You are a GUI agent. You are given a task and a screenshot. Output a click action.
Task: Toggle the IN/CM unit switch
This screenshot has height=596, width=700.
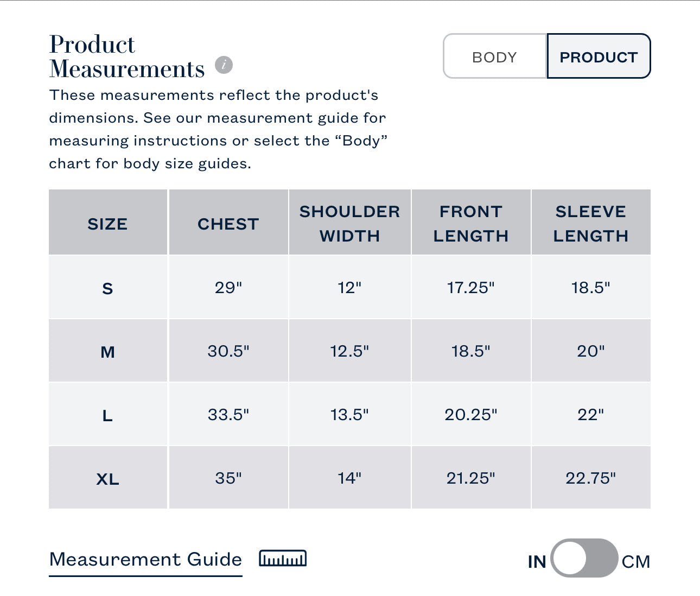click(584, 559)
